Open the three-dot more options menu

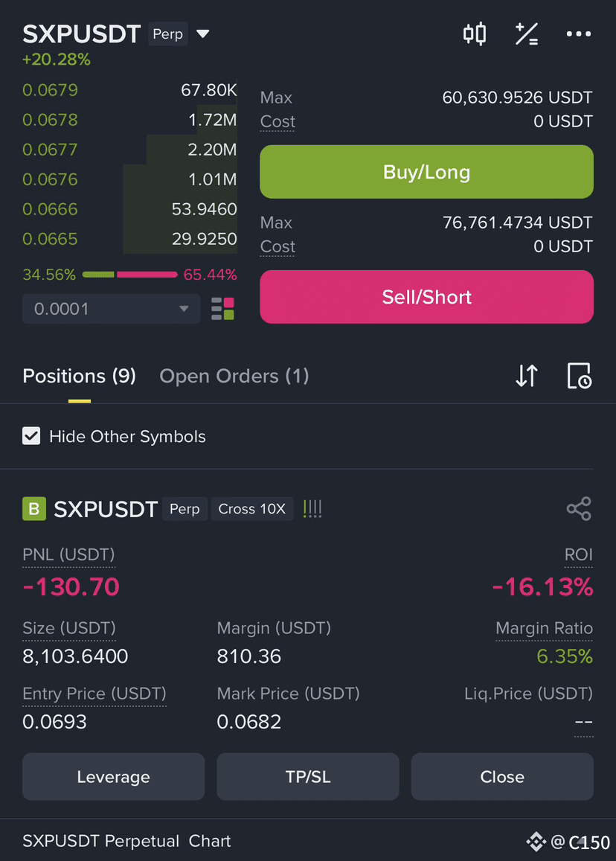pyautogui.click(x=578, y=34)
